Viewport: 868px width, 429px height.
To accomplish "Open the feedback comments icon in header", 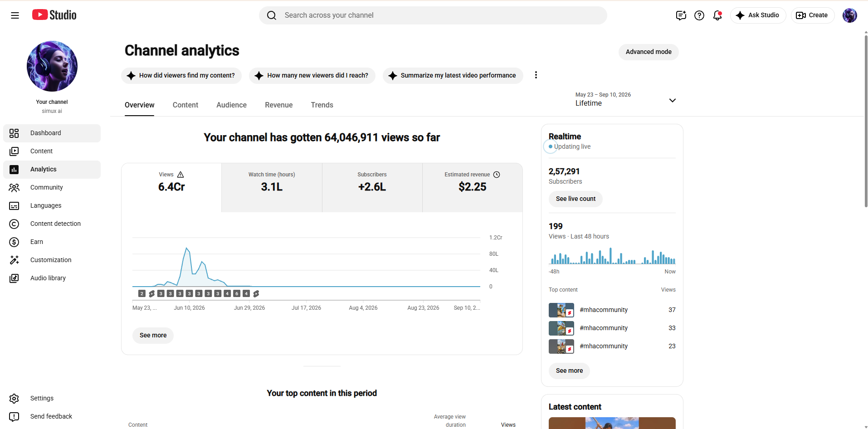I will click(x=681, y=15).
